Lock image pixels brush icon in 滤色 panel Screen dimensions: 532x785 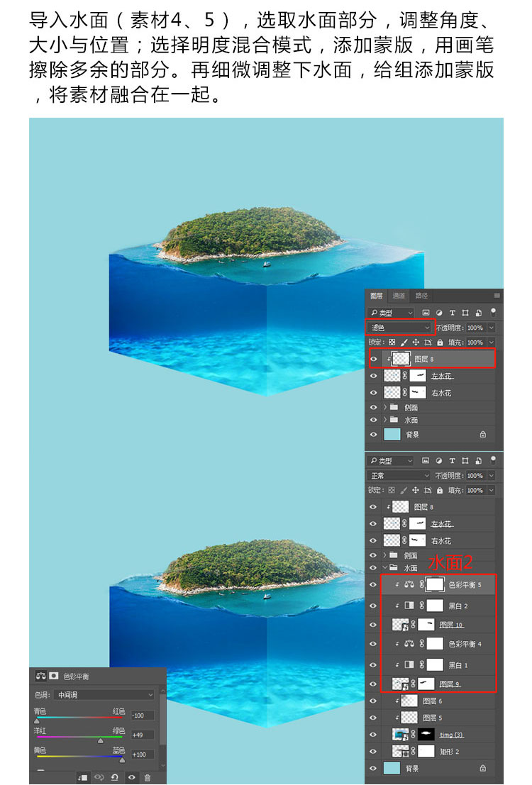click(x=404, y=343)
